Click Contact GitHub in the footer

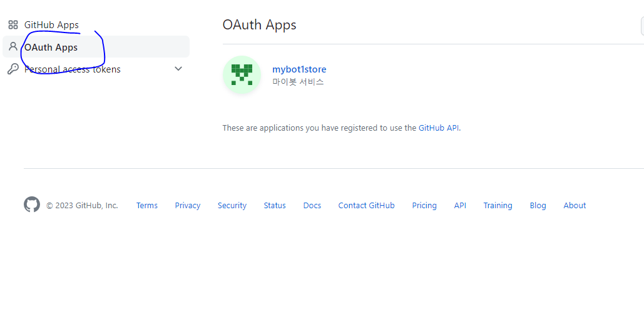point(366,206)
